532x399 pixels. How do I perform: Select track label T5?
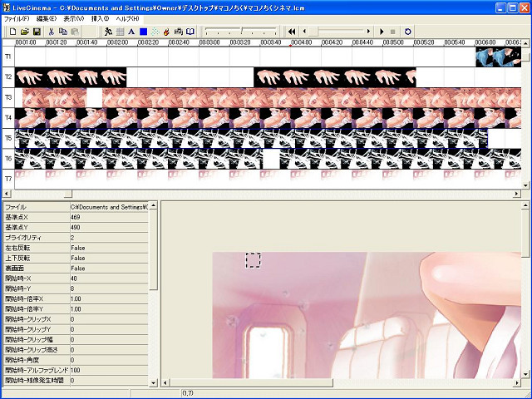tap(8, 138)
